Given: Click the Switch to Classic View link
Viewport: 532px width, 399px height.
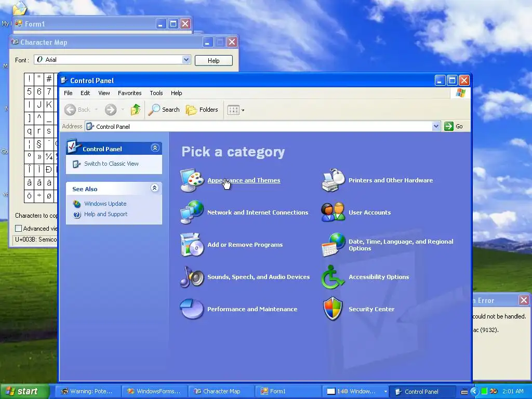Looking at the screenshot, I should pyautogui.click(x=111, y=164).
